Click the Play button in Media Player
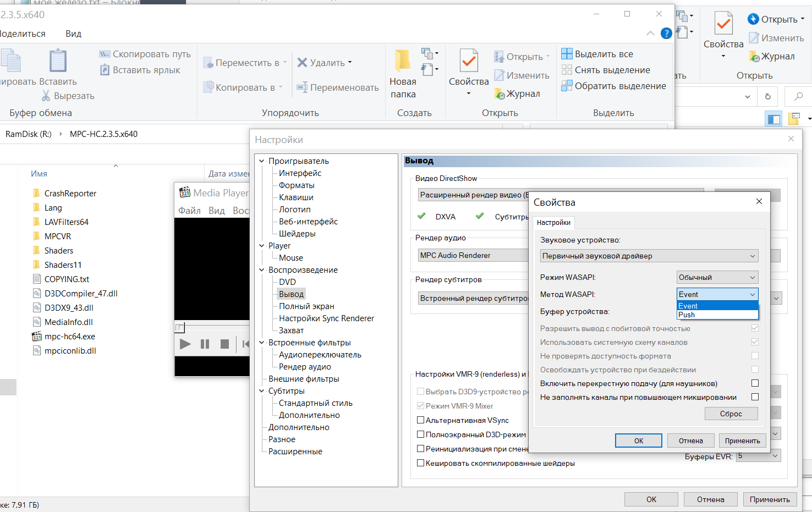 (x=185, y=344)
